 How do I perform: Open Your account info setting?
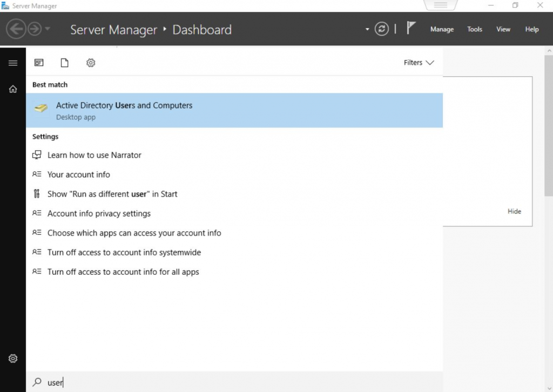tap(79, 174)
